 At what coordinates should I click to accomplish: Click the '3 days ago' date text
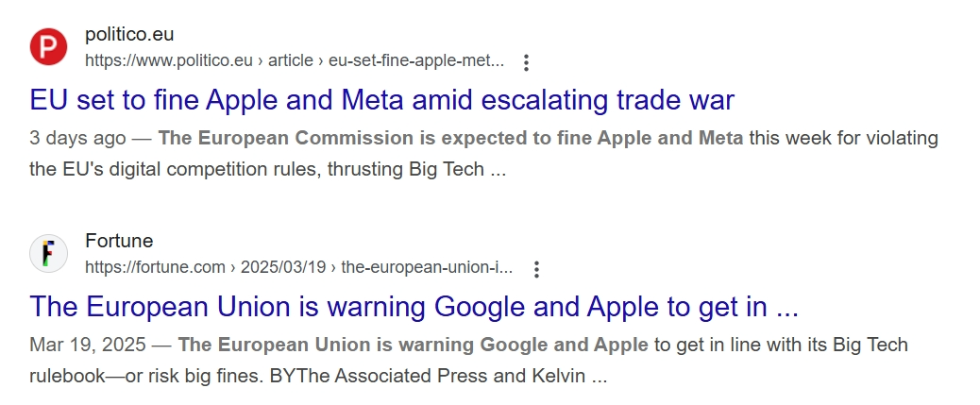(x=77, y=138)
